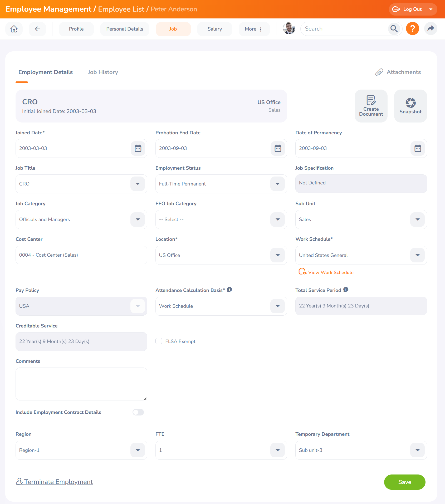The height and width of the screenshot is (504, 445).
Task: Check the FLSA Exempt checkbox
Action: tap(159, 341)
